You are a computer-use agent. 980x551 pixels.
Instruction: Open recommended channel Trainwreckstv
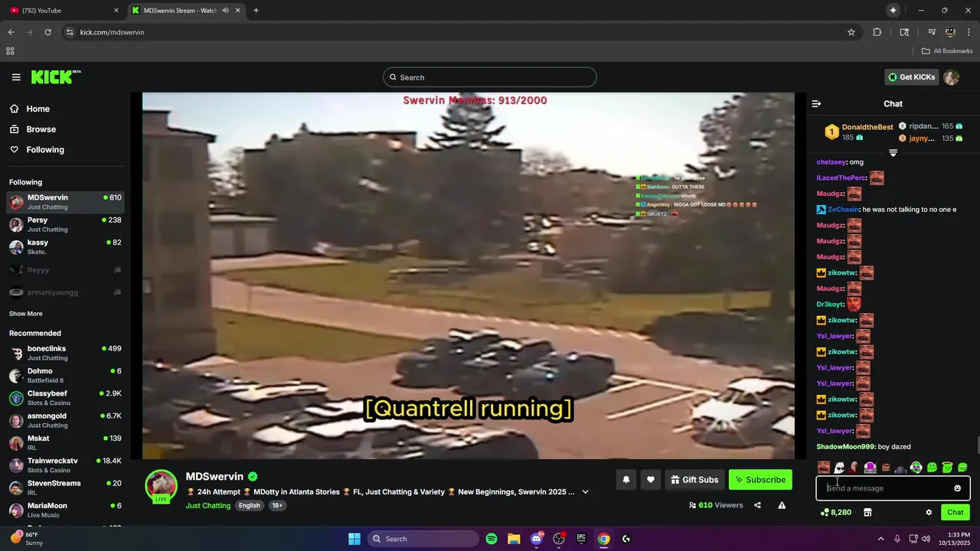click(x=65, y=465)
